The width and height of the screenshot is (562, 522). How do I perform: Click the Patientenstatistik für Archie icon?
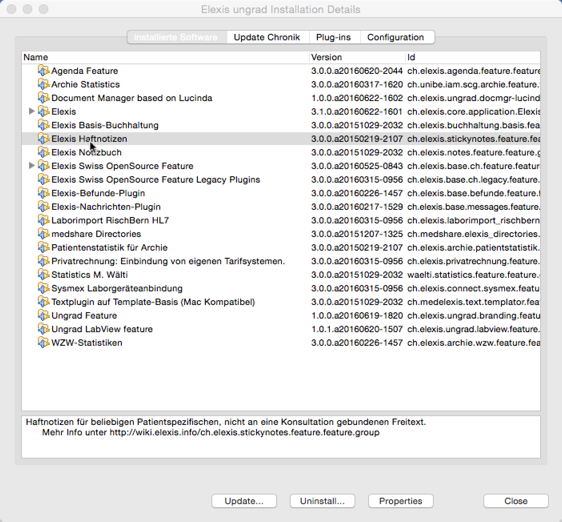tap(43, 248)
